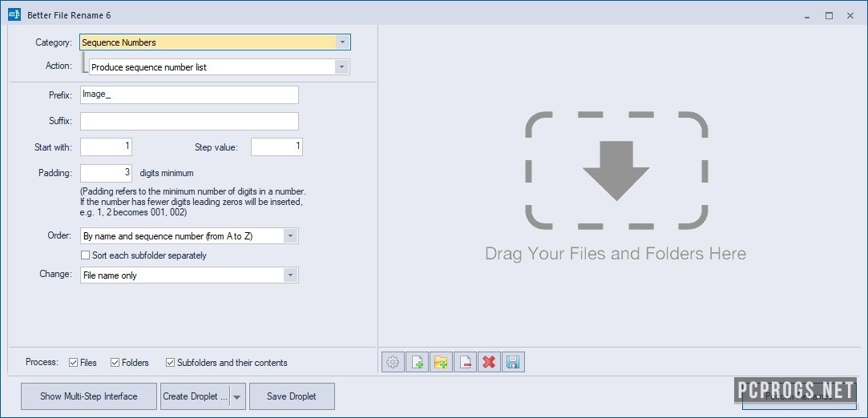Screen dimensions: 868x418
Task: Uncheck Subfolders and their contents
Action: pos(170,363)
